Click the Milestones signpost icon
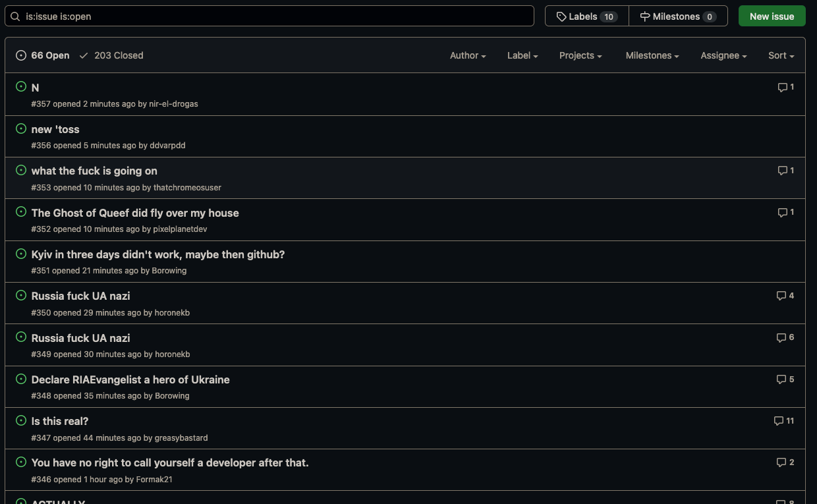The width and height of the screenshot is (817, 504). [645, 16]
